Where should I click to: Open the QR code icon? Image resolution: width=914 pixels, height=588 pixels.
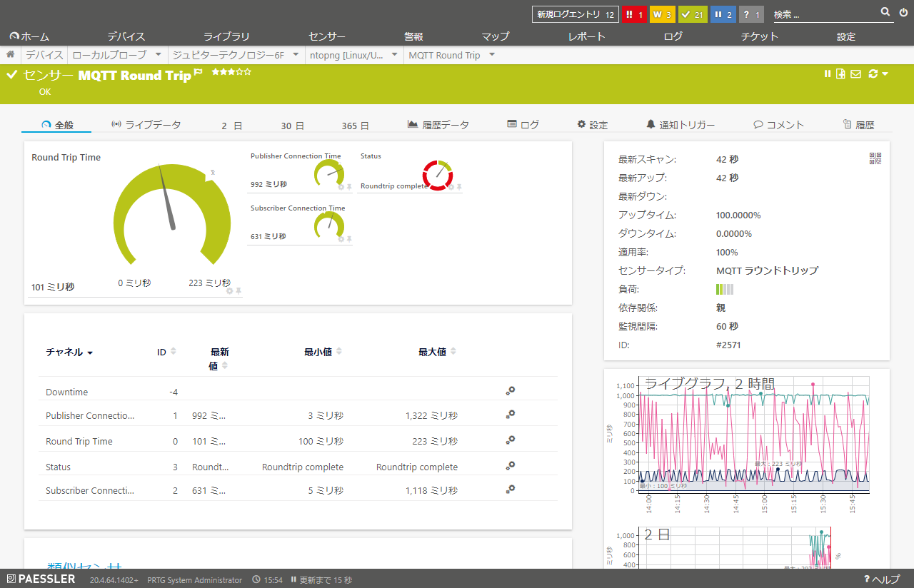tap(875, 158)
